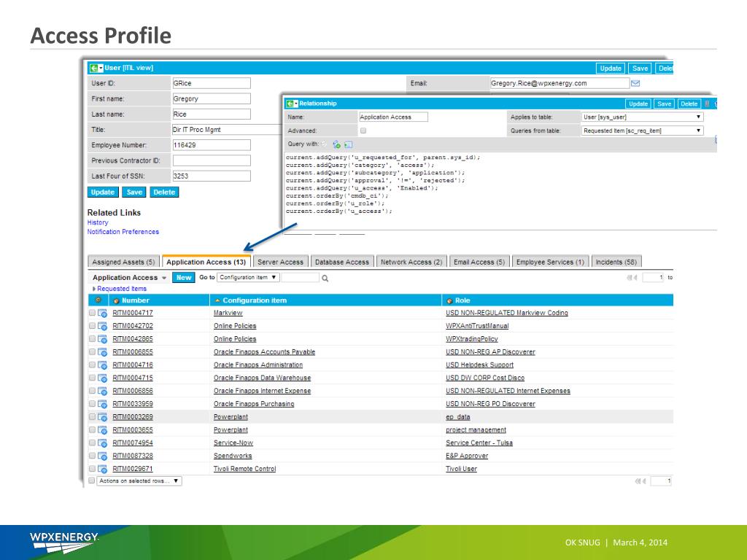Viewport: 747px width, 560px height.
Task: Click the New button in Application Access list
Action: point(183,278)
